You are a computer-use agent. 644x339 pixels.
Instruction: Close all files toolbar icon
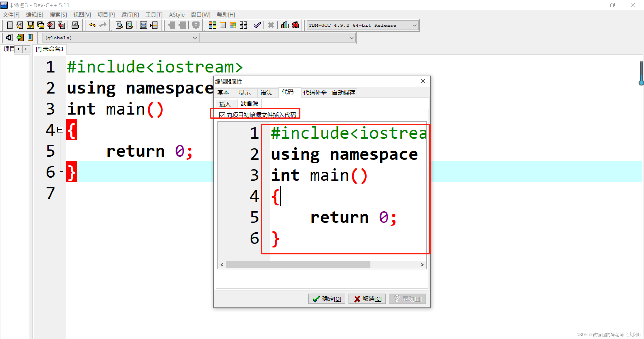[62, 25]
